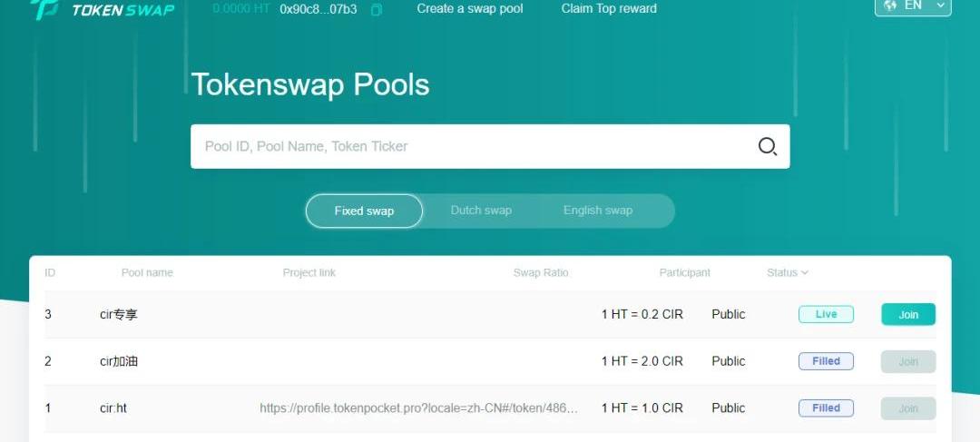The image size is (980, 442).
Task: Expand the Status filter dropdown
Action: [x=787, y=272]
